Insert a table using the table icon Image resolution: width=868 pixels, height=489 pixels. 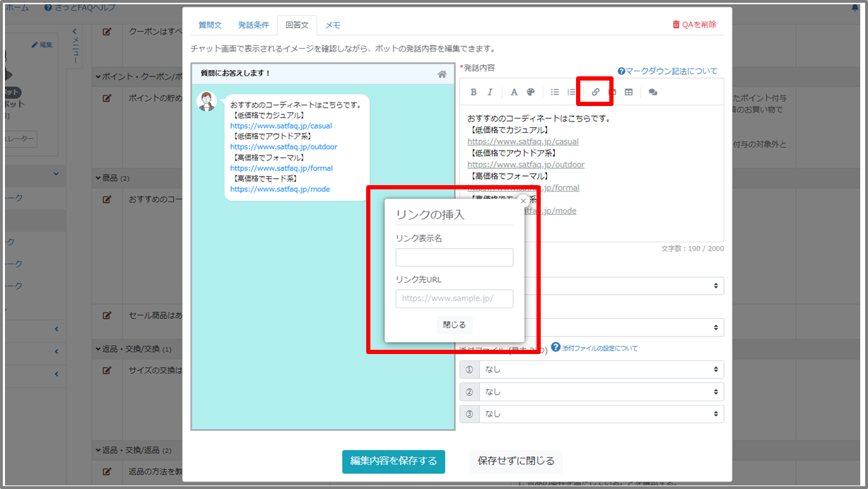(628, 92)
